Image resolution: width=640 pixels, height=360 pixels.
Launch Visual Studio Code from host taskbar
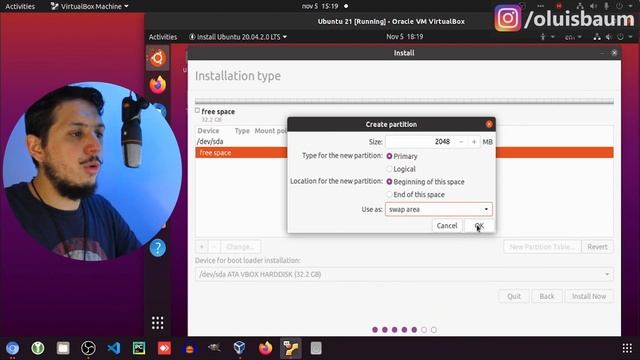pos(113,348)
